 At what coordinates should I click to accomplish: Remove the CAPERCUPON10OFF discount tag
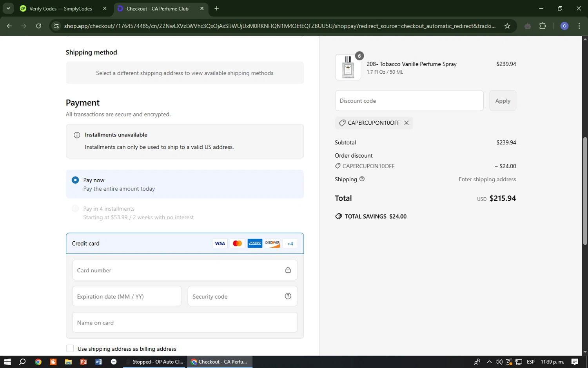407,123
